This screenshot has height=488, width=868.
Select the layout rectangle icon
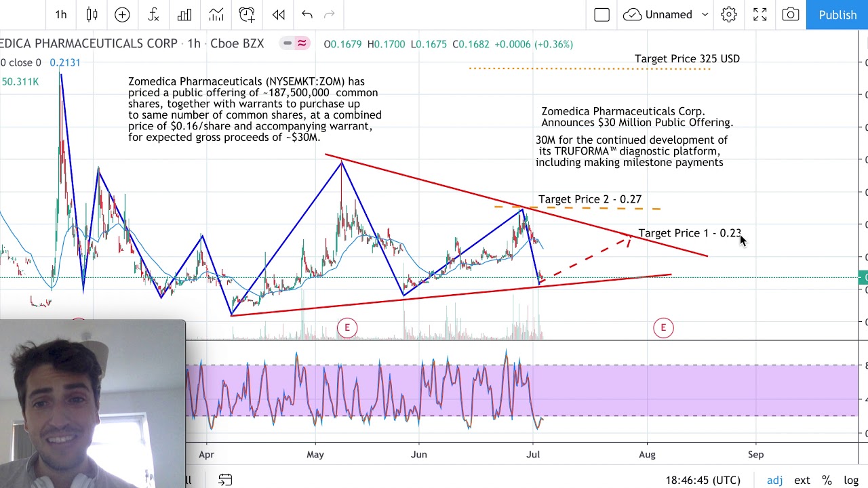601,14
